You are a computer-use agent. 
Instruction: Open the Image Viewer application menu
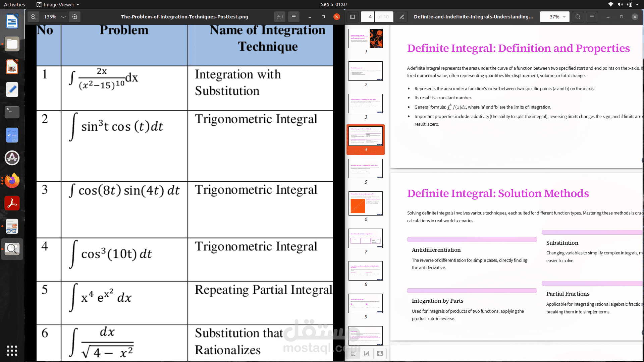click(58, 4)
